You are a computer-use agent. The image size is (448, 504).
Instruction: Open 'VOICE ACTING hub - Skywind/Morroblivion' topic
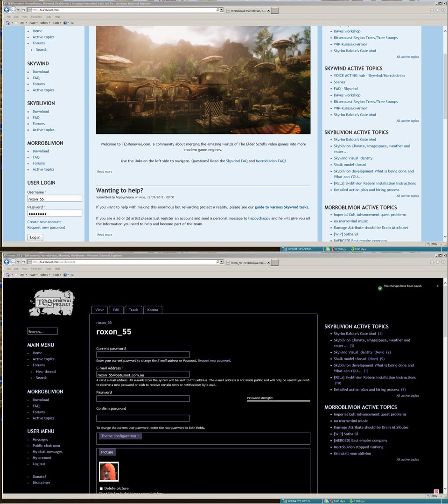[369, 76]
